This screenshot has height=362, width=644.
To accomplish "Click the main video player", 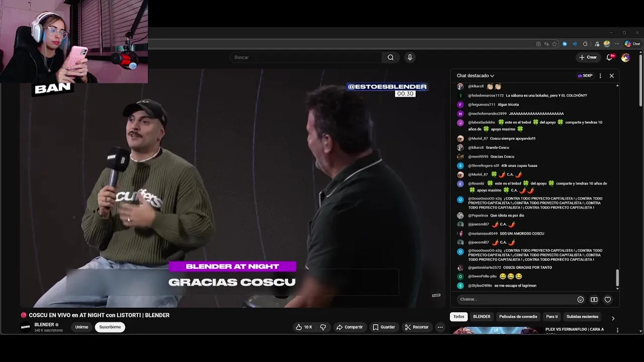I will (232, 189).
